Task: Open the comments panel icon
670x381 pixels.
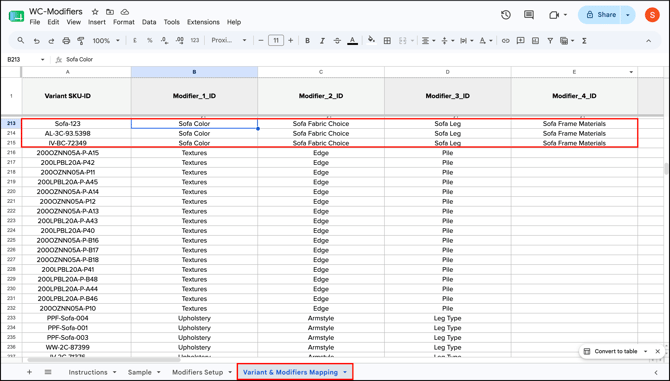Action: pyautogui.click(x=529, y=15)
